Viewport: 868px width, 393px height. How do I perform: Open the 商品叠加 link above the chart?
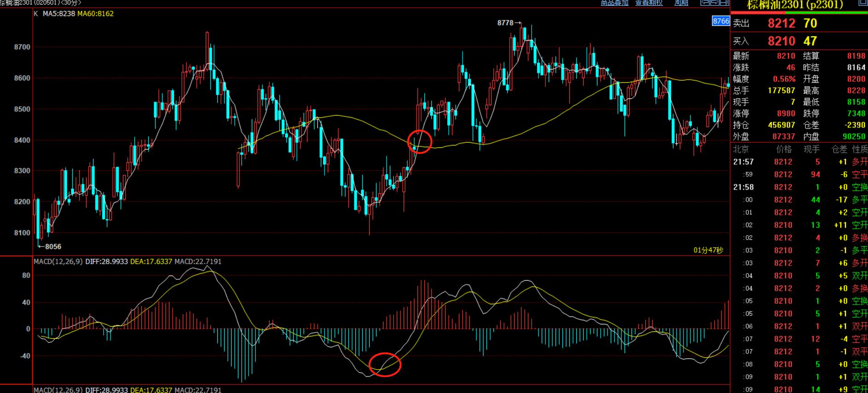coord(614,3)
